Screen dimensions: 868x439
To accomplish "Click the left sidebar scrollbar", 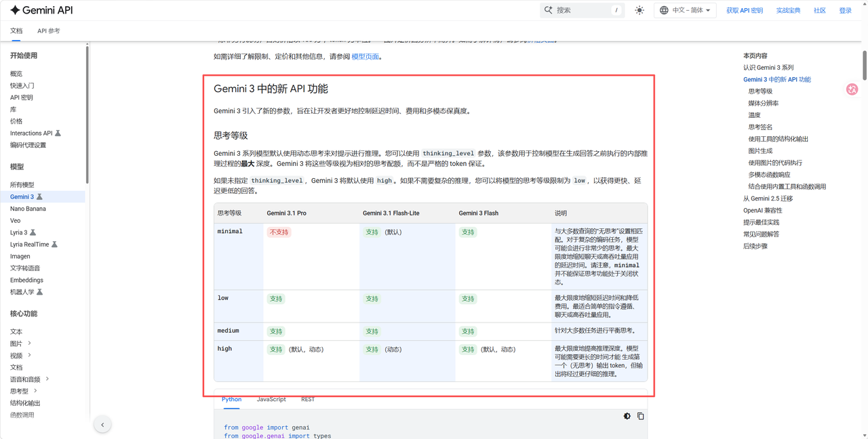I will pos(87,114).
